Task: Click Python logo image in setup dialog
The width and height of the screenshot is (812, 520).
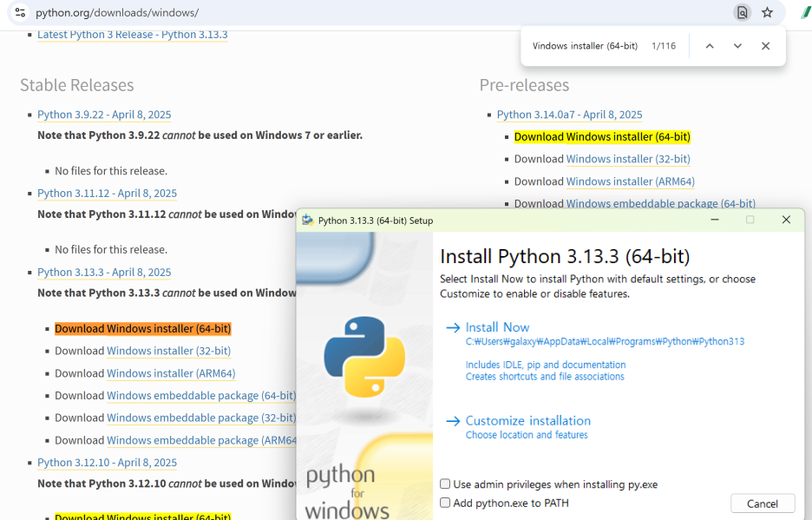Action: tap(364, 357)
